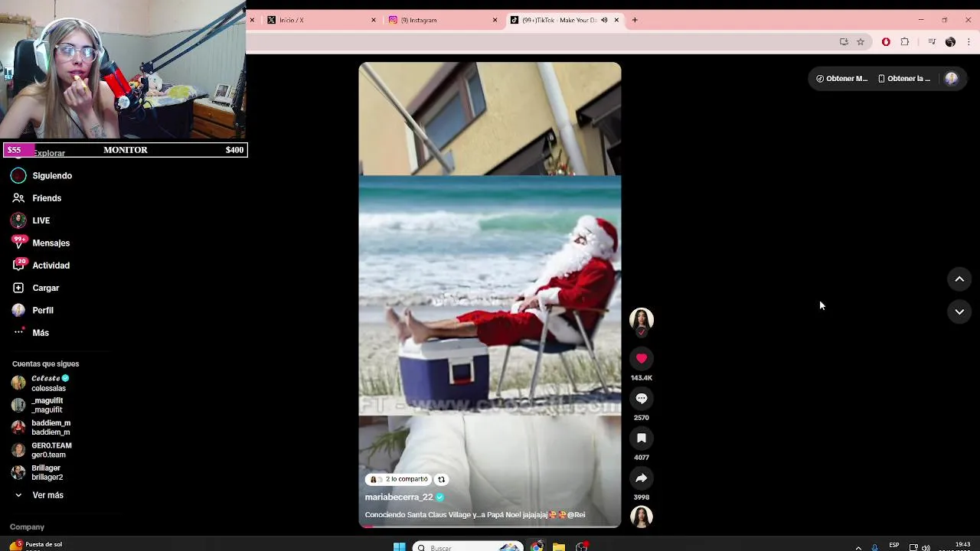The height and width of the screenshot is (551, 980).
Task: Mute the TikTok tab's speaker icon
Action: (x=604, y=20)
